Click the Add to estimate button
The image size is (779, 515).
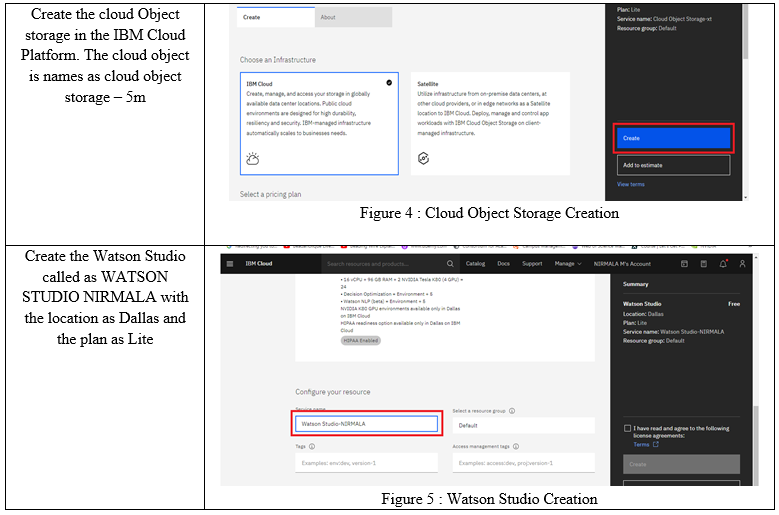click(x=673, y=165)
